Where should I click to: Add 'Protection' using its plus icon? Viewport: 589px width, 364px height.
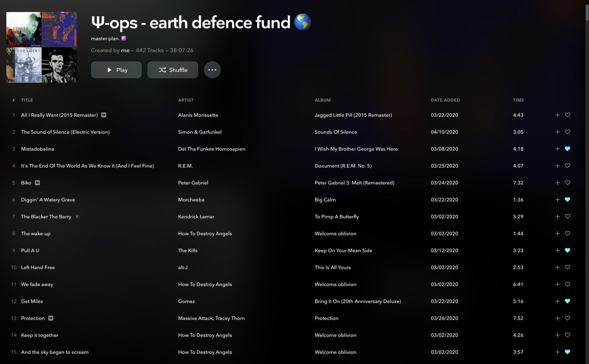557,318
